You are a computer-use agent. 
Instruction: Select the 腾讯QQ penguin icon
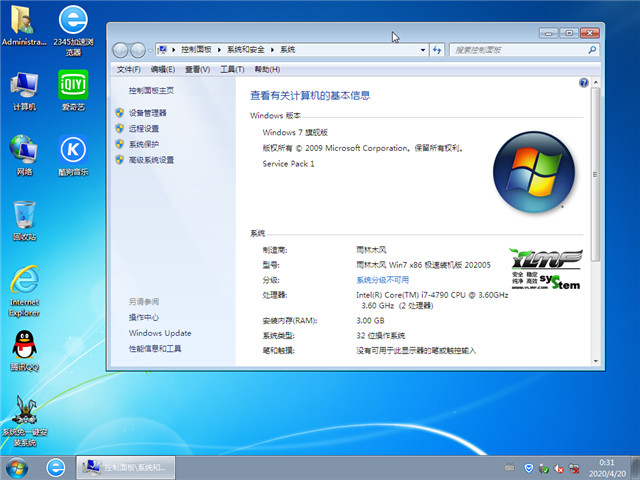coord(24,347)
